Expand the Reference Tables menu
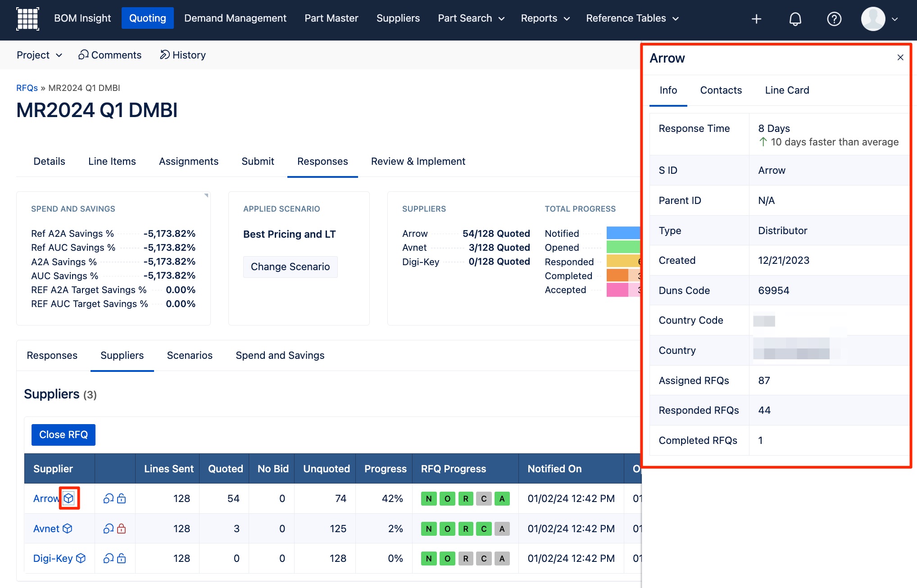 pos(632,18)
